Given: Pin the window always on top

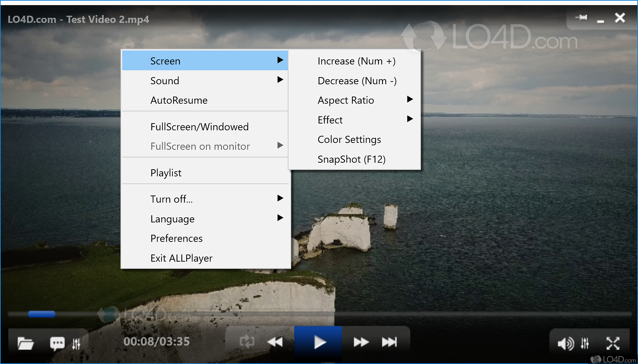Looking at the screenshot, I should [581, 17].
